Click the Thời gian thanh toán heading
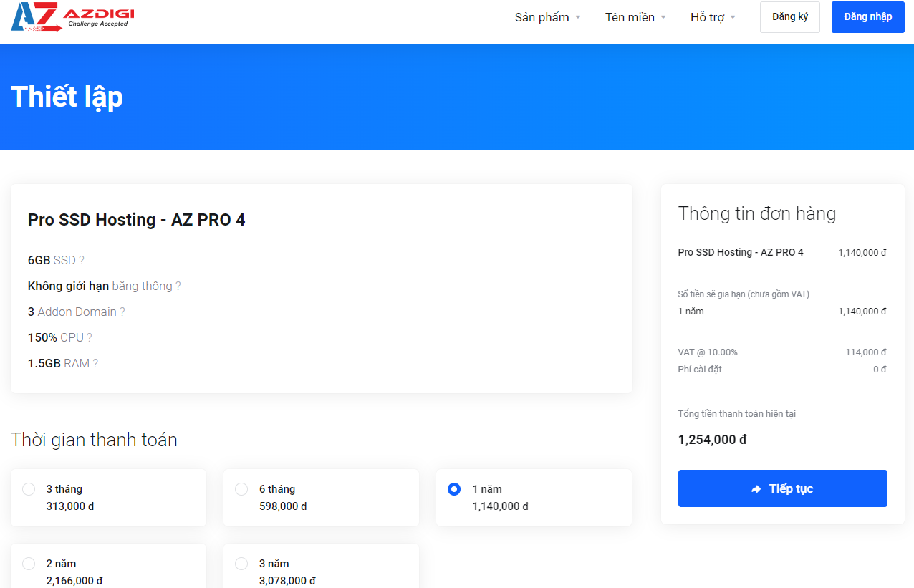 [x=94, y=440]
